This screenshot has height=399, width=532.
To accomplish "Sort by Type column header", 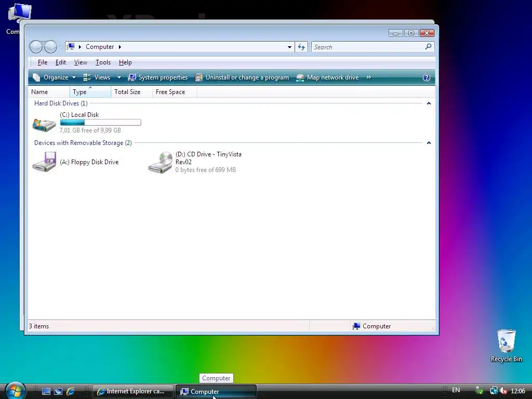I will (x=90, y=92).
